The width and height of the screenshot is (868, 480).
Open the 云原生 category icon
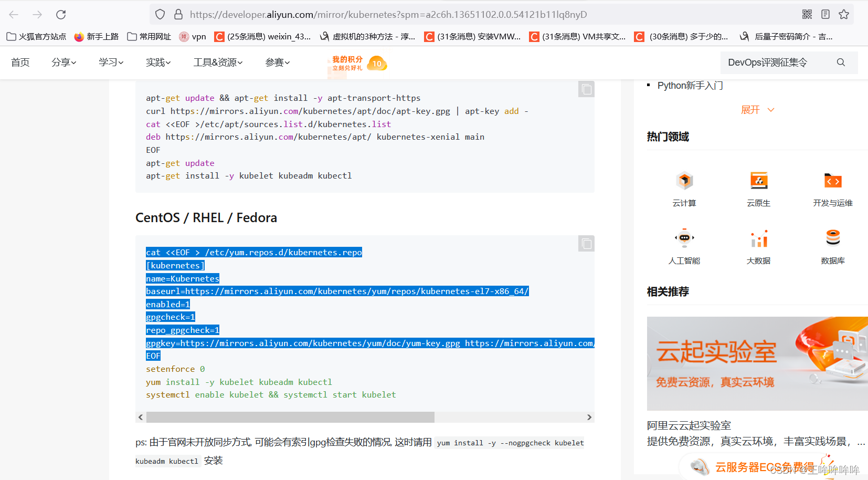pos(759,181)
